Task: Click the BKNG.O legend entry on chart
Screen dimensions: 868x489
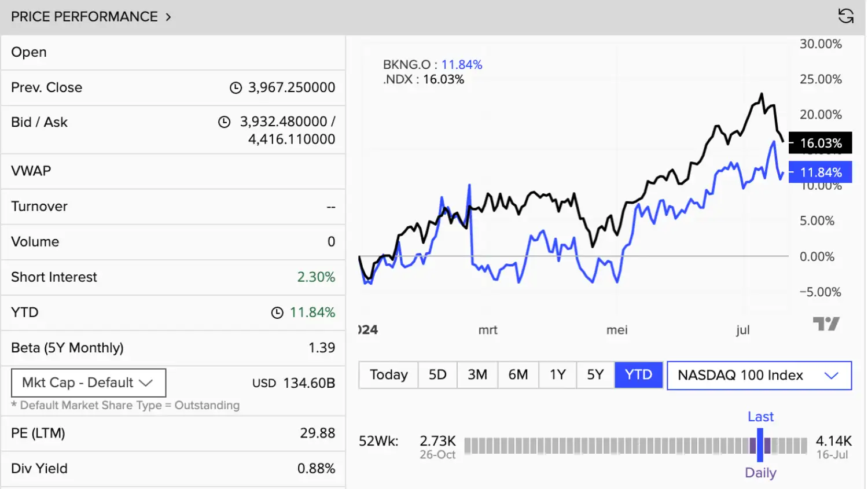Action: click(x=432, y=65)
